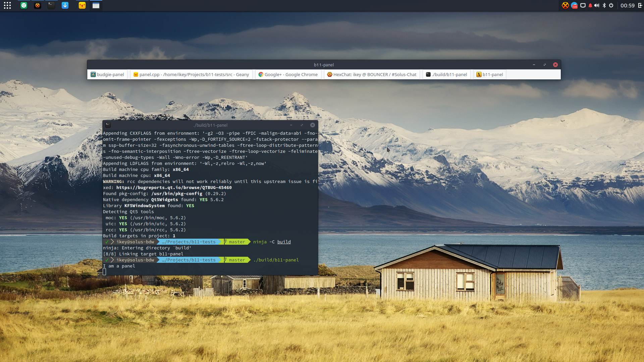The height and width of the screenshot is (362, 644).
Task: Close the ./build/b11-panel terminal window
Action: coord(313,125)
